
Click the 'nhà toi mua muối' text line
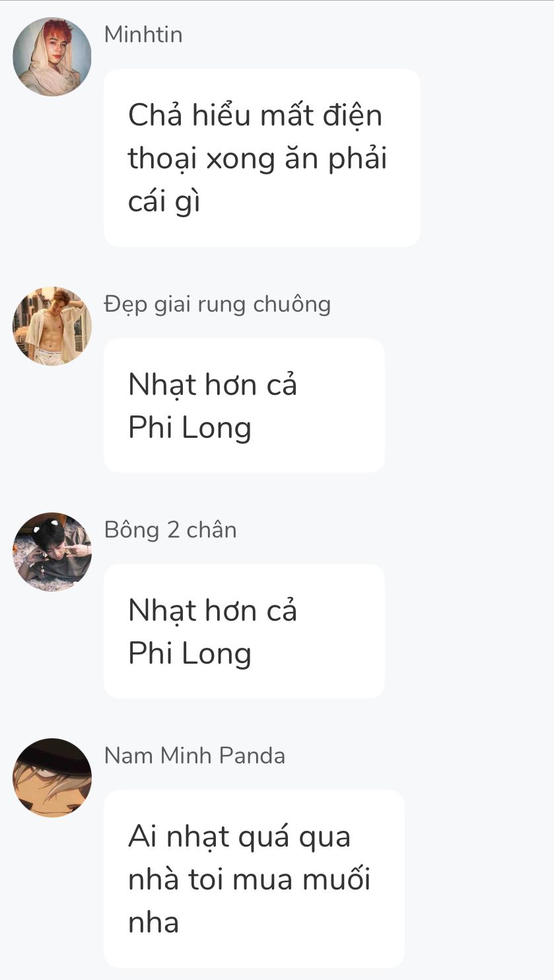(250, 880)
